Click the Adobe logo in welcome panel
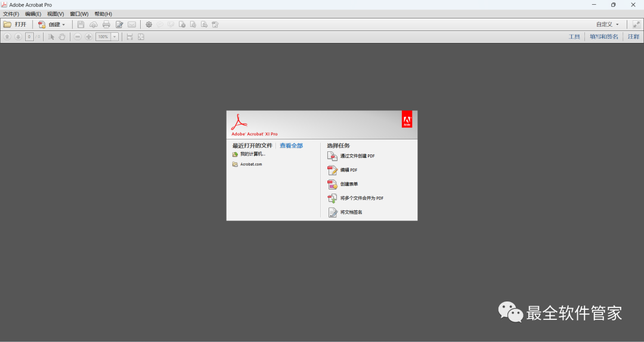Image resolution: width=644 pixels, height=342 pixels. click(407, 119)
